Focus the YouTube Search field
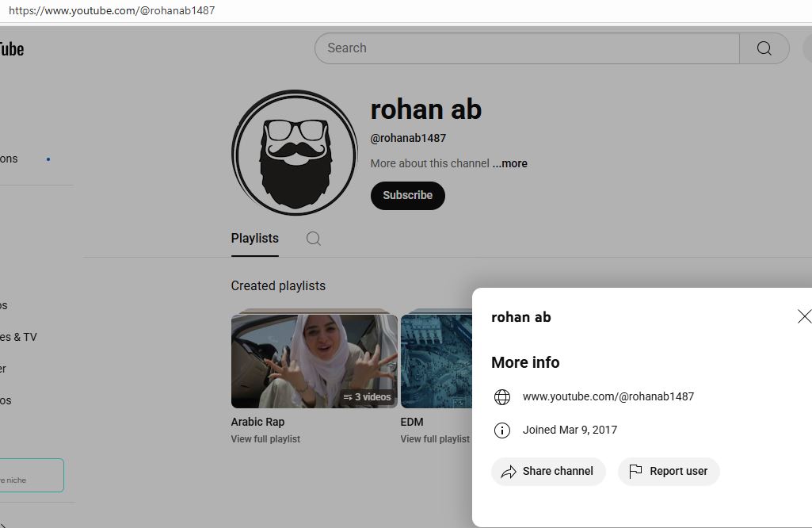This screenshot has width=812, height=528. (526, 48)
